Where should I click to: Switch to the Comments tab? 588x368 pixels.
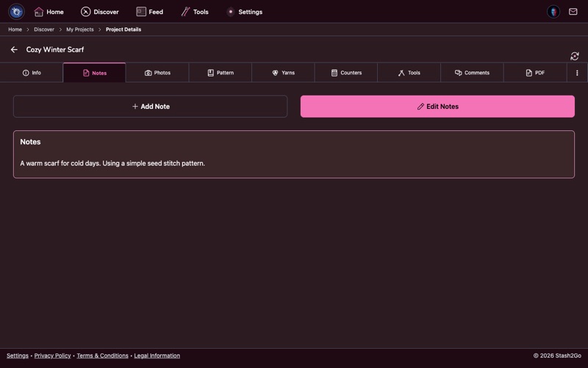[x=472, y=72]
